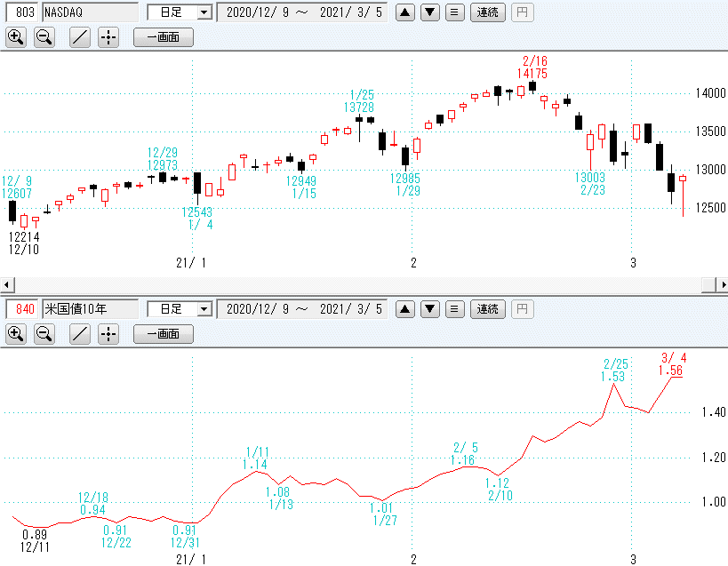Enable crosshair cursor on NASDAQ chart
This screenshot has width=728, height=566.
108,37
